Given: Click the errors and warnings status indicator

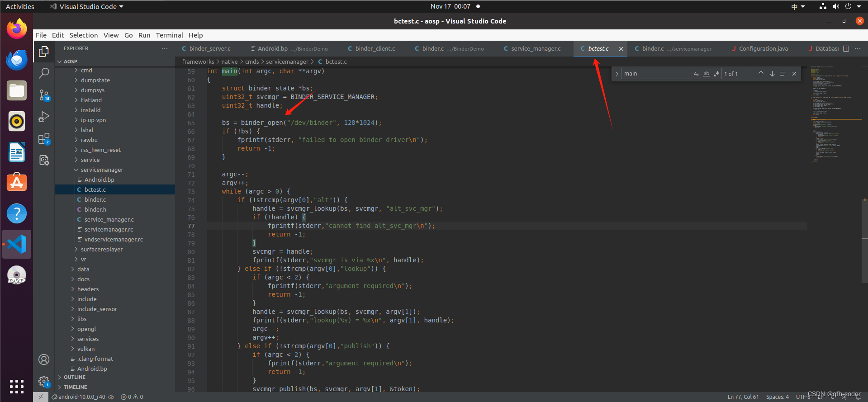Looking at the screenshot, I should click(132, 397).
